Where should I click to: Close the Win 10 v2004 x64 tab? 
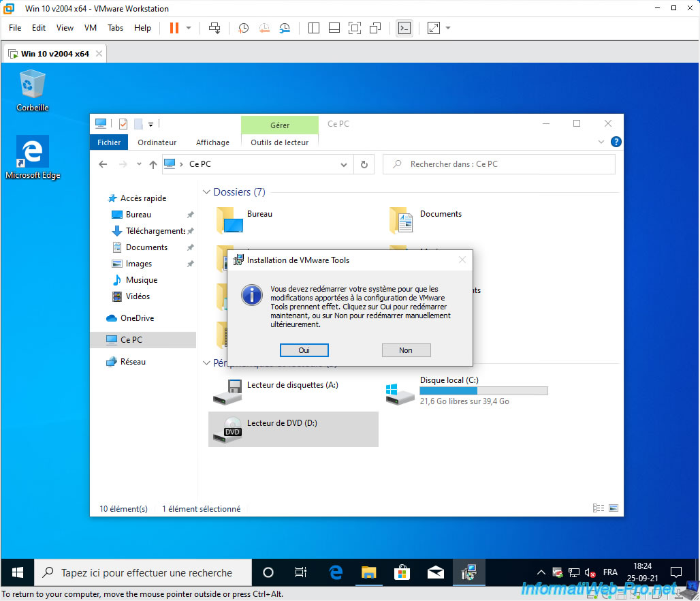99,54
